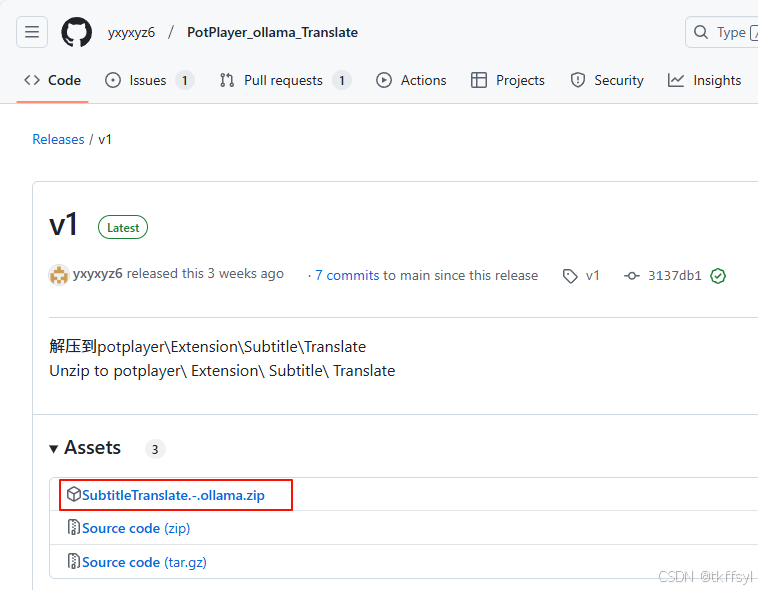Go back to the Releases breadcrumb

(58, 139)
